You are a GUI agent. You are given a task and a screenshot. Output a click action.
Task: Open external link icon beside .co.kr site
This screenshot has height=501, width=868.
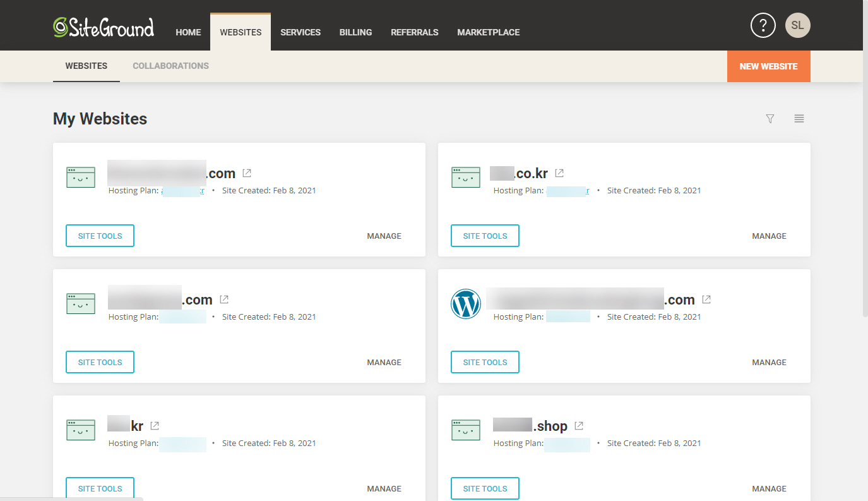[559, 173]
